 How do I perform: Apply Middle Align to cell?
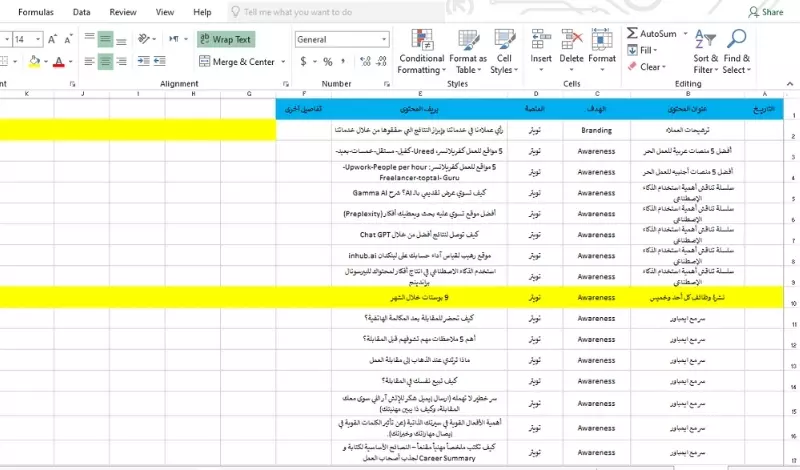105,39
